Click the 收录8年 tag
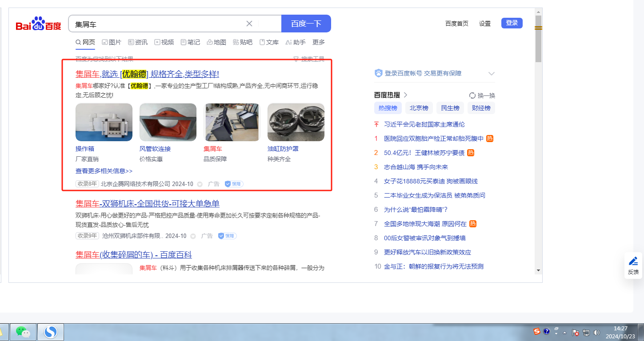The width and height of the screenshot is (644, 341). click(87, 184)
